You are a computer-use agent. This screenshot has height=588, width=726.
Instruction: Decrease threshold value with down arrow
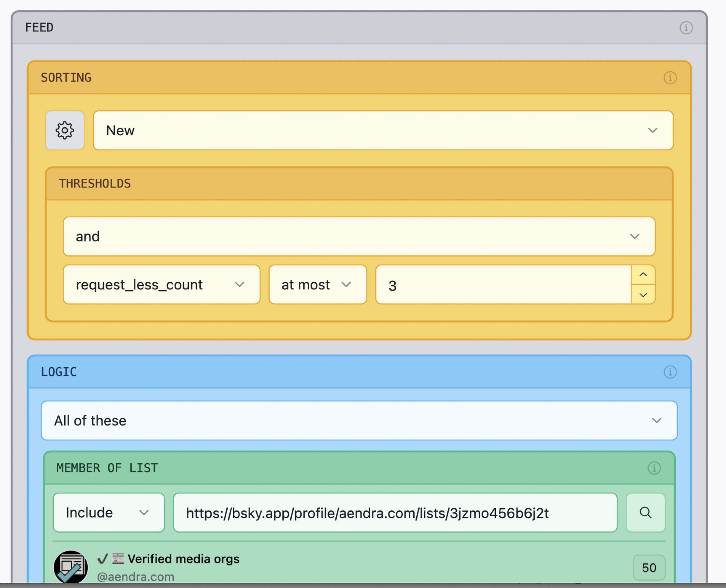[643, 295]
